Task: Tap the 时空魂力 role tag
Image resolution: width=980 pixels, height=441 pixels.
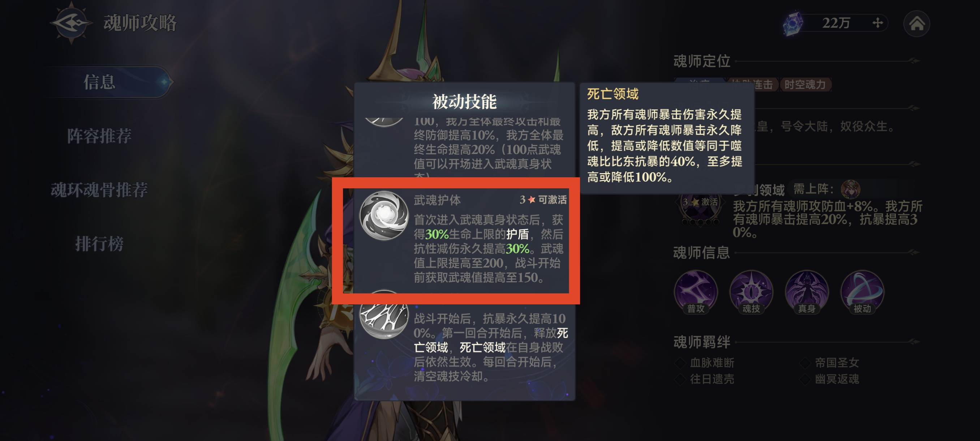Action: click(805, 85)
